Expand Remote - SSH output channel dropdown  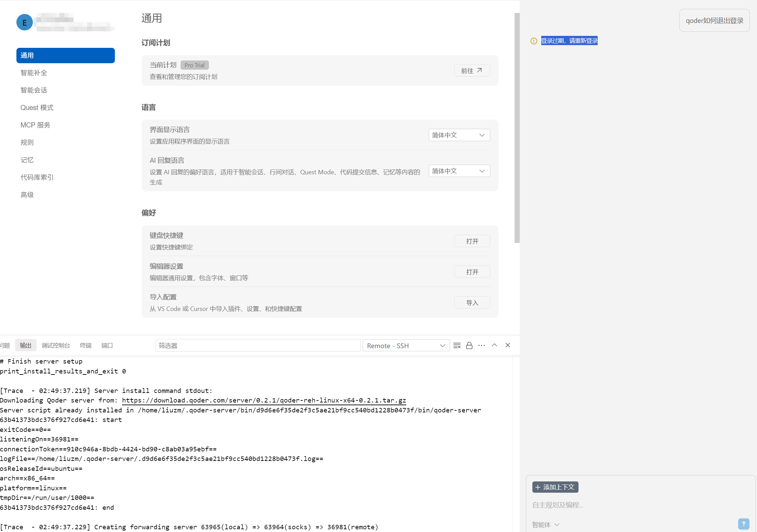(406, 346)
